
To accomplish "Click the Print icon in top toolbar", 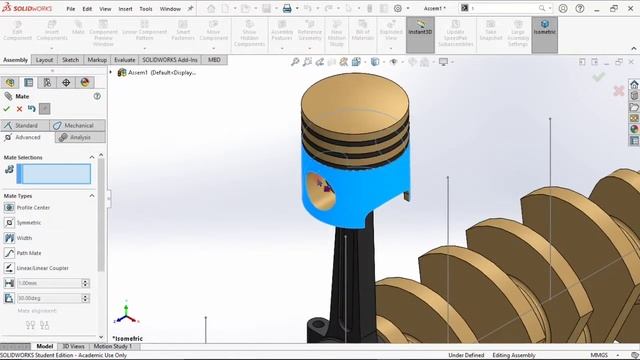I will (x=287, y=9).
